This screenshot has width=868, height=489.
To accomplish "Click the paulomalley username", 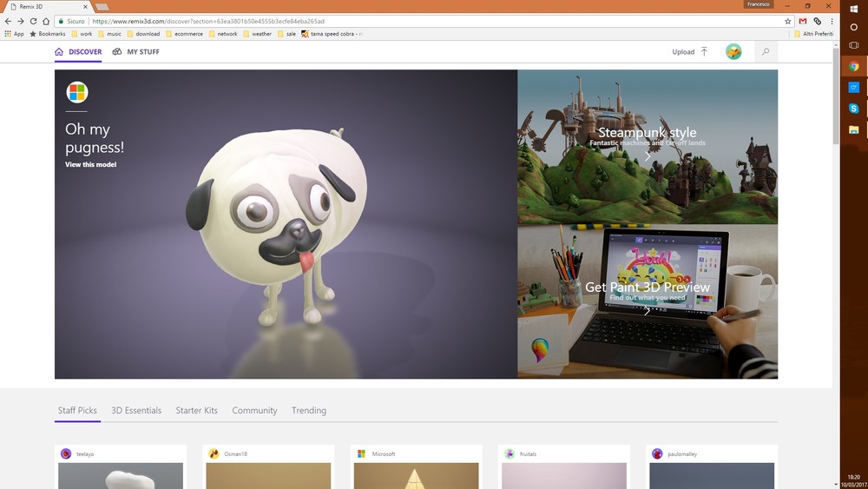I will coord(682,454).
